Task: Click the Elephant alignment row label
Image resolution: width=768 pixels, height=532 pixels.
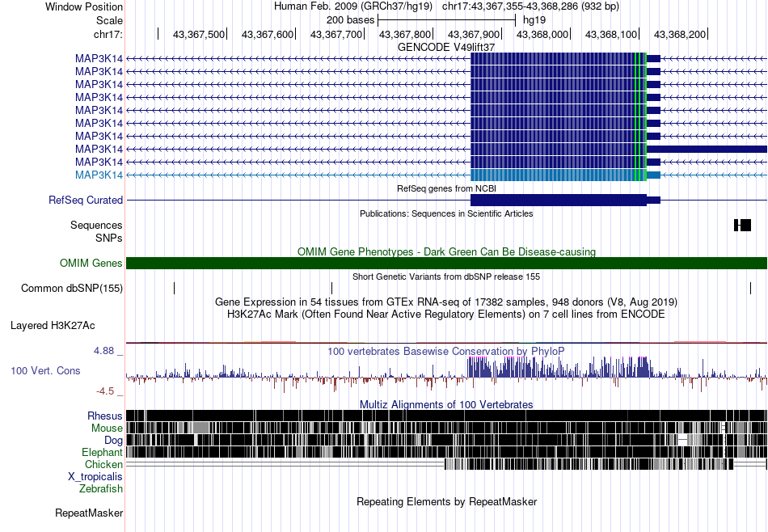Action: pyautogui.click(x=102, y=452)
